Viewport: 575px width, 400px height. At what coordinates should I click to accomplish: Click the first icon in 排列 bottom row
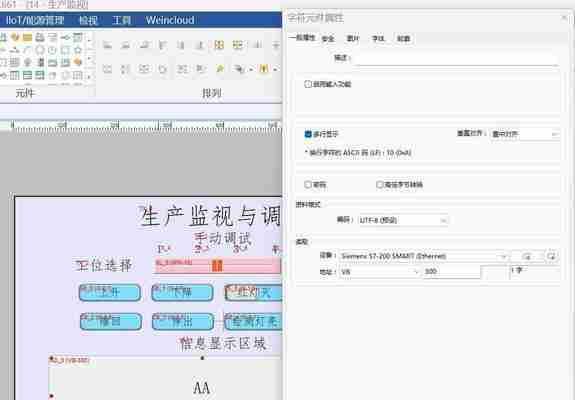pos(107,69)
